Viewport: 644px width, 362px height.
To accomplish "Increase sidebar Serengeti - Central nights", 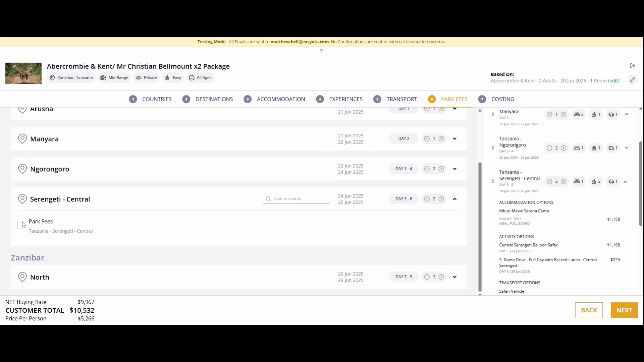I will [564, 181].
